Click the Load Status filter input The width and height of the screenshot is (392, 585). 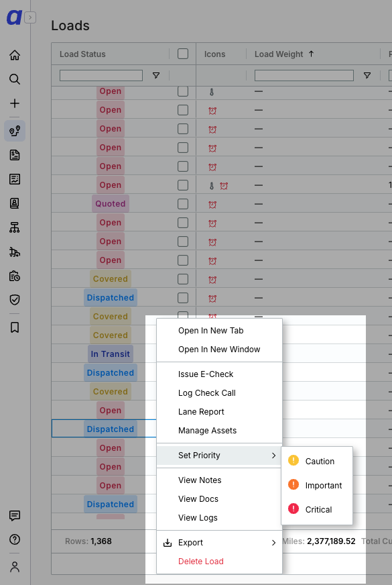pos(101,75)
